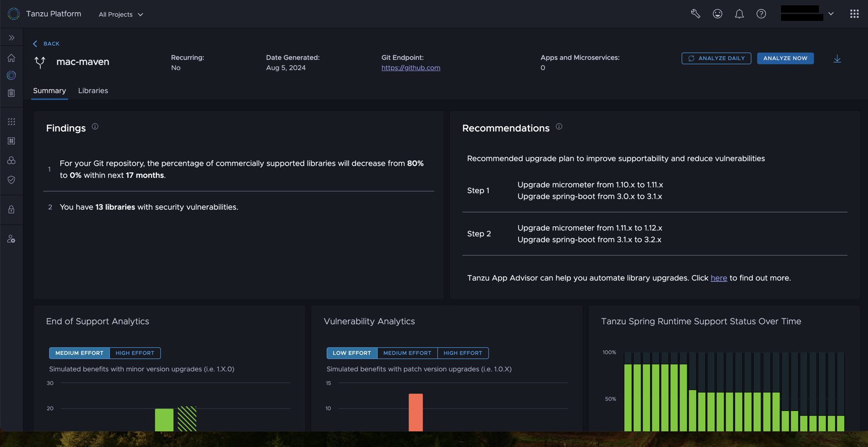Select MEDIUM EFFORT in Vulnerability Analytics
868x447 pixels.
[407, 353]
